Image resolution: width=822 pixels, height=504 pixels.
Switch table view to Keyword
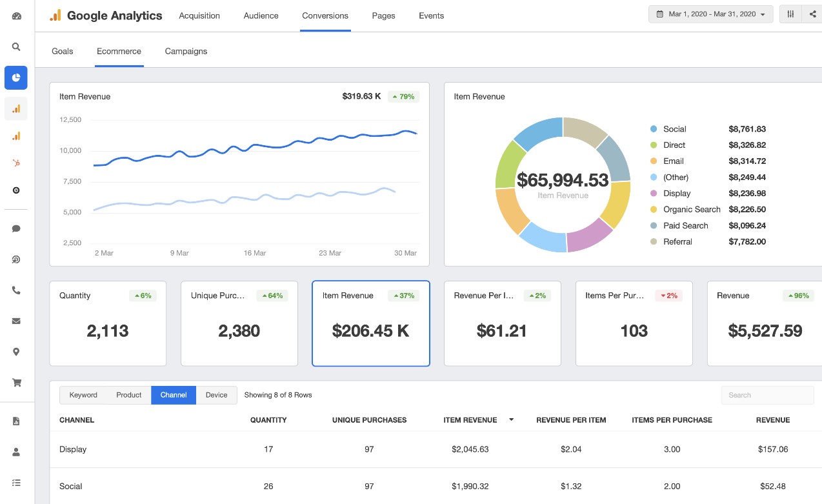tap(83, 395)
